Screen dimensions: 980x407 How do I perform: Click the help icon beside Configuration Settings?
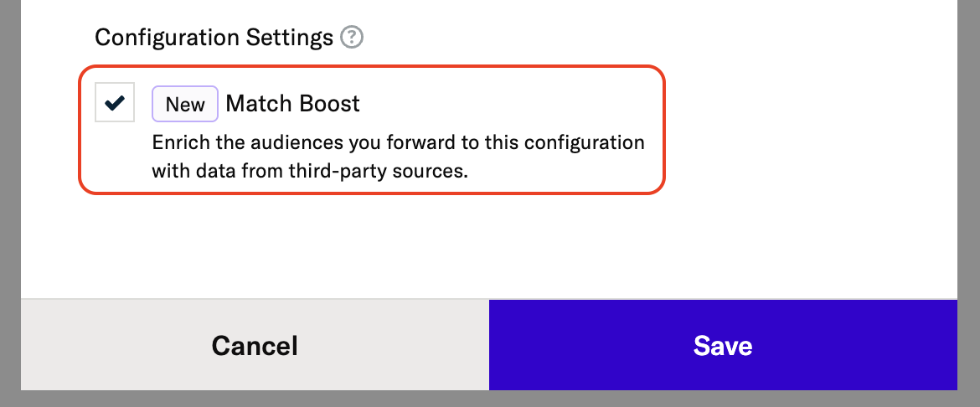click(x=353, y=38)
